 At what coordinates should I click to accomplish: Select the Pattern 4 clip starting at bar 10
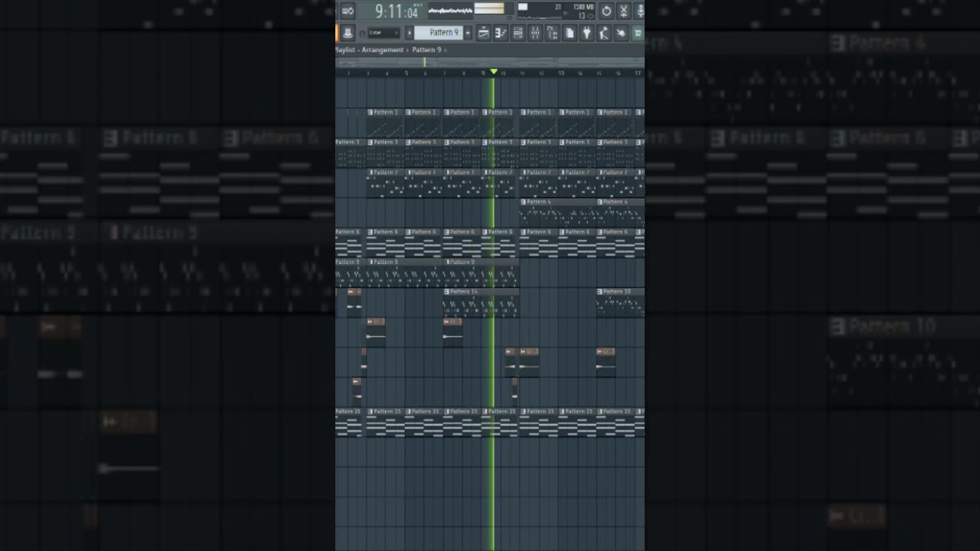pos(558,212)
